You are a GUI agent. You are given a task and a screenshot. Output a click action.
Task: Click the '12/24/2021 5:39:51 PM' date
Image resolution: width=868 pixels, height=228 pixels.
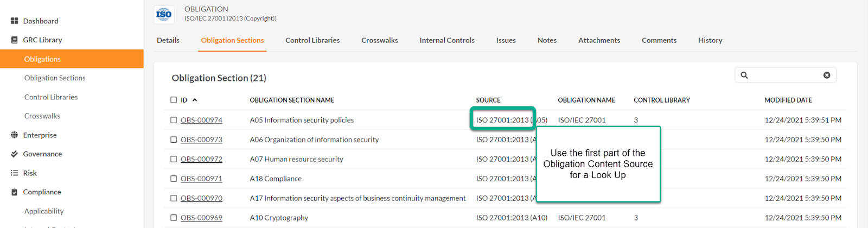point(803,120)
